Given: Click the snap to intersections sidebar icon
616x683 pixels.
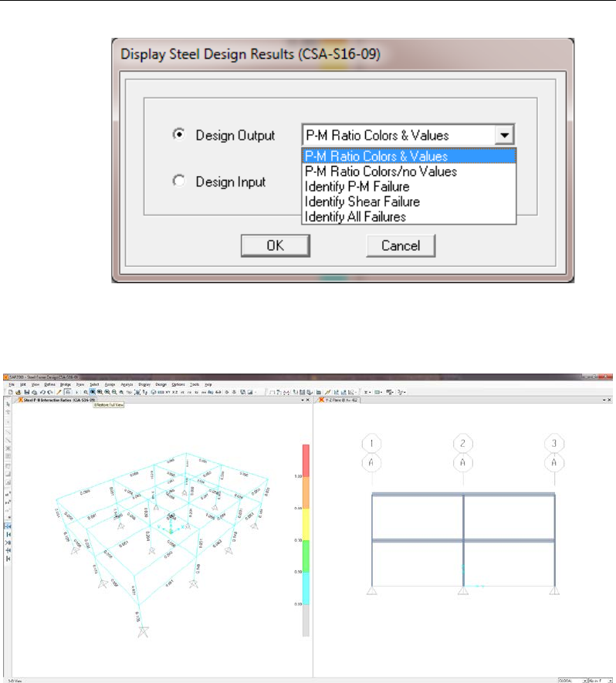Looking at the screenshot, I should [x=8, y=543].
